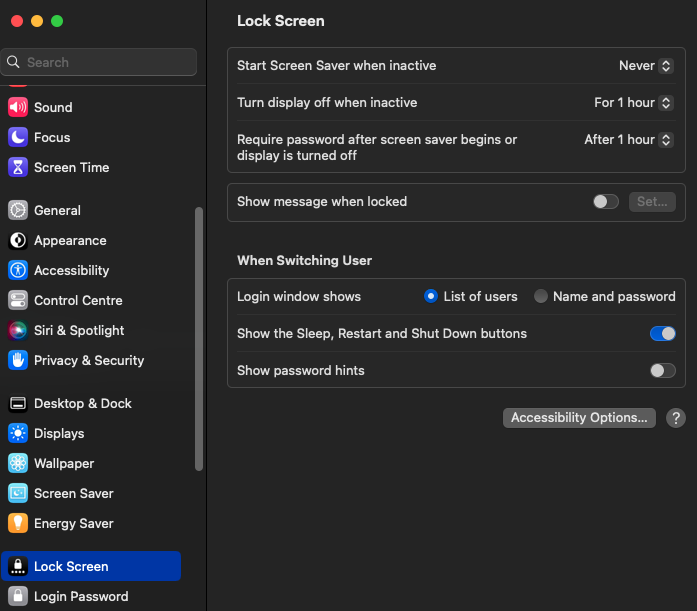Go to Control Centre settings pane
This screenshot has width=697, height=611.
(78, 300)
